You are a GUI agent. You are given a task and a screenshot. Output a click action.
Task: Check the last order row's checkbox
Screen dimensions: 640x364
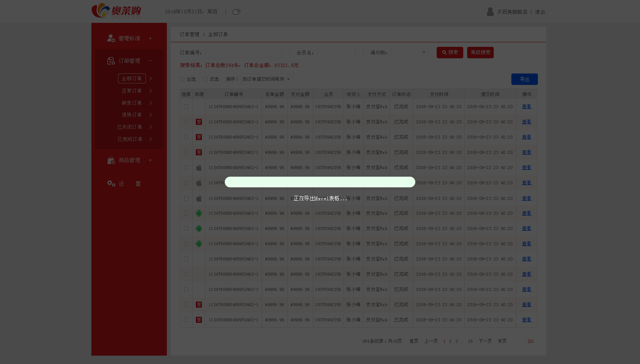[x=186, y=320]
